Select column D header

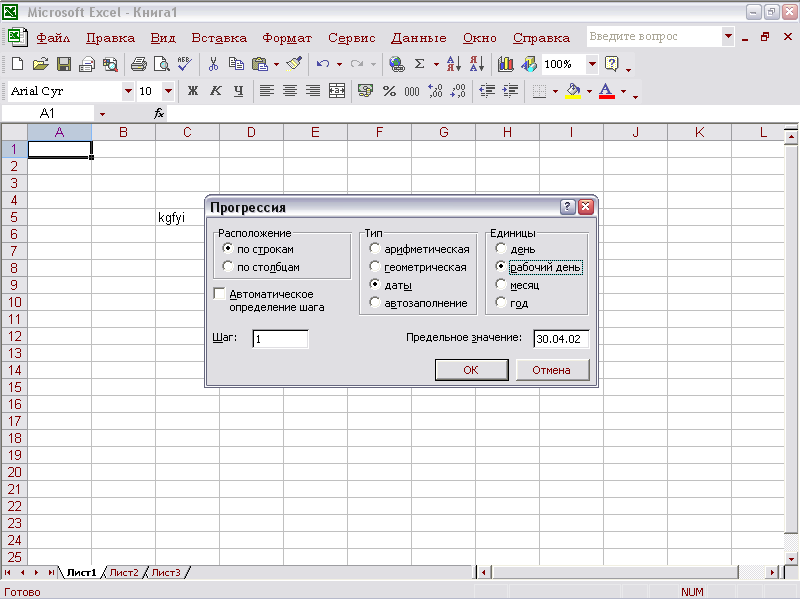[251, 132]
